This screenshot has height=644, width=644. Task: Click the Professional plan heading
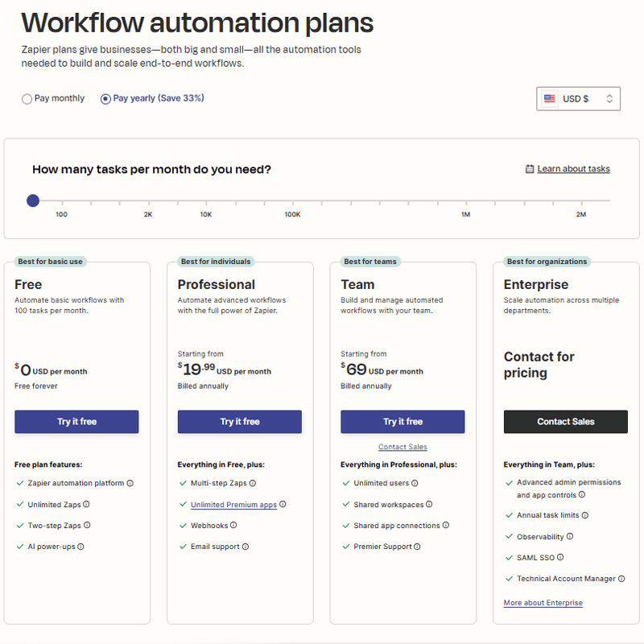216,284
